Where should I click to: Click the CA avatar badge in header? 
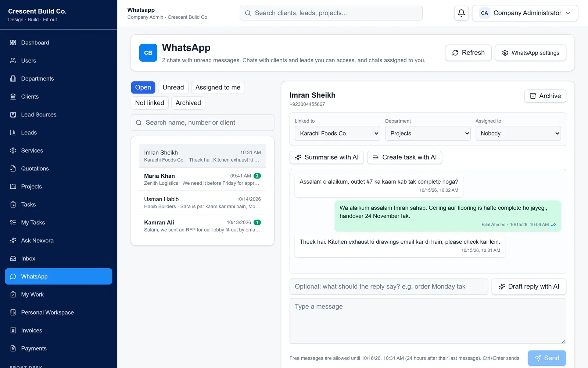[x=485, y=13]
